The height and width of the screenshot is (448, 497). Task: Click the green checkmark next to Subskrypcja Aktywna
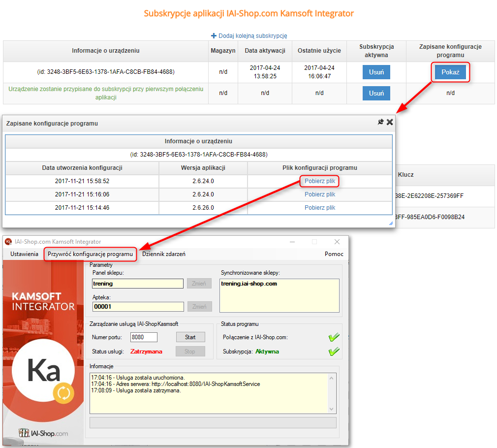(x=334, y=352)
